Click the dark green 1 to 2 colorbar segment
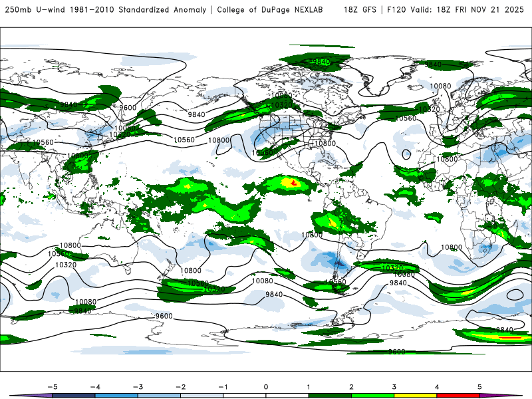The image size is (532, 399). click(x=330, y=396)
